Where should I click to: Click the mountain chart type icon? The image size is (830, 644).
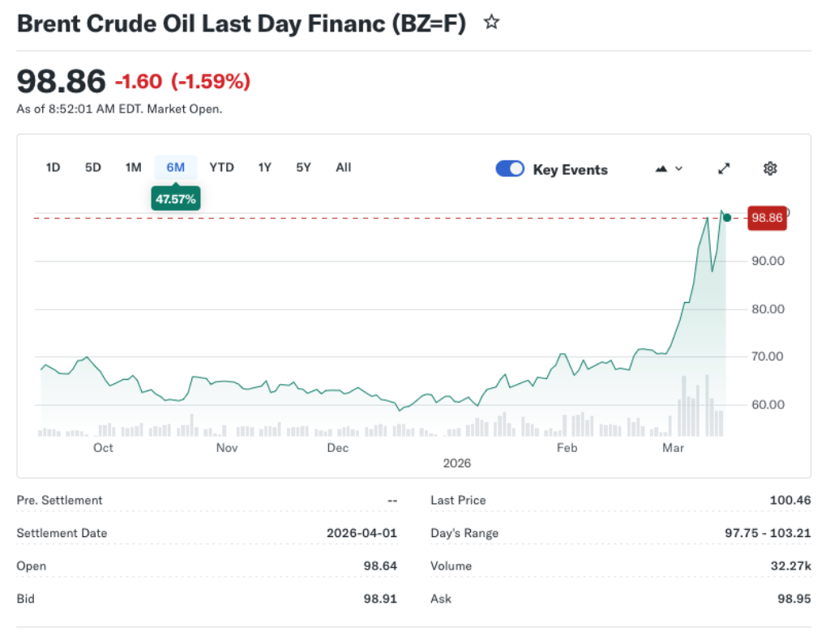point(661,168)
